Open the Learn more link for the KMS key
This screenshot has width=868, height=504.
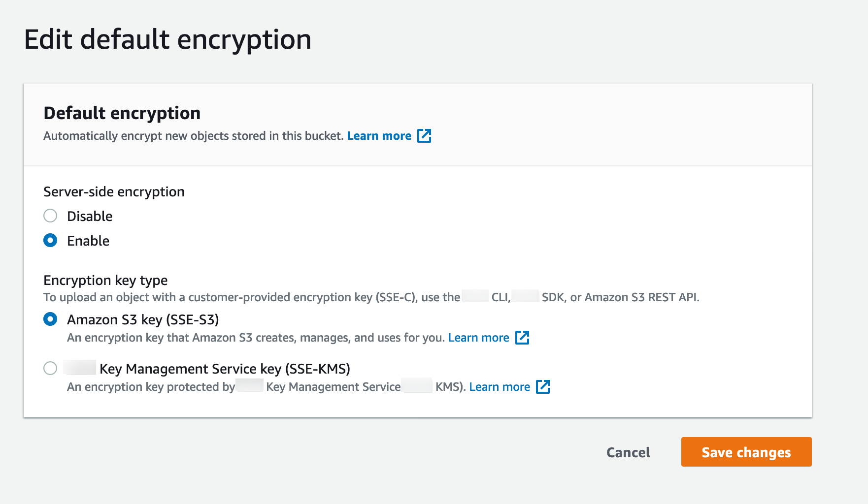point(500,387)
